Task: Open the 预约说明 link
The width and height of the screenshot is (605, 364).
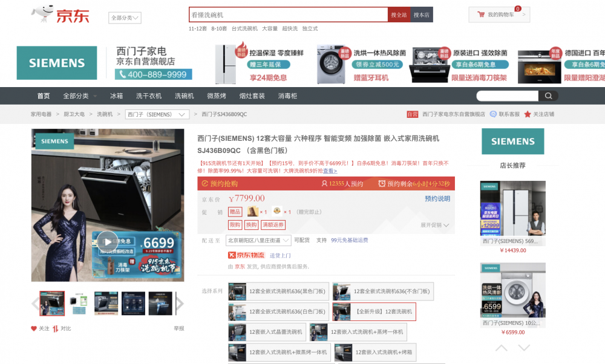Action: pos(437,198)
